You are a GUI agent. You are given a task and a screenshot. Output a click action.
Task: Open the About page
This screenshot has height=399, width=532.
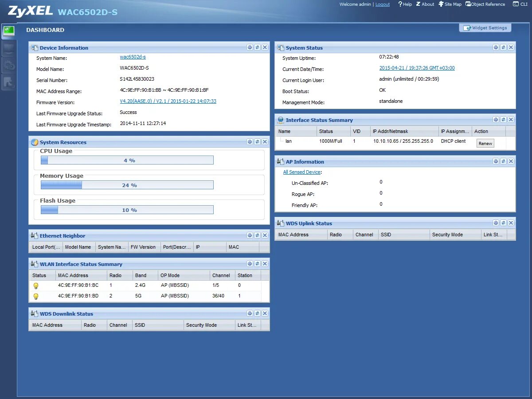(425, 4)
